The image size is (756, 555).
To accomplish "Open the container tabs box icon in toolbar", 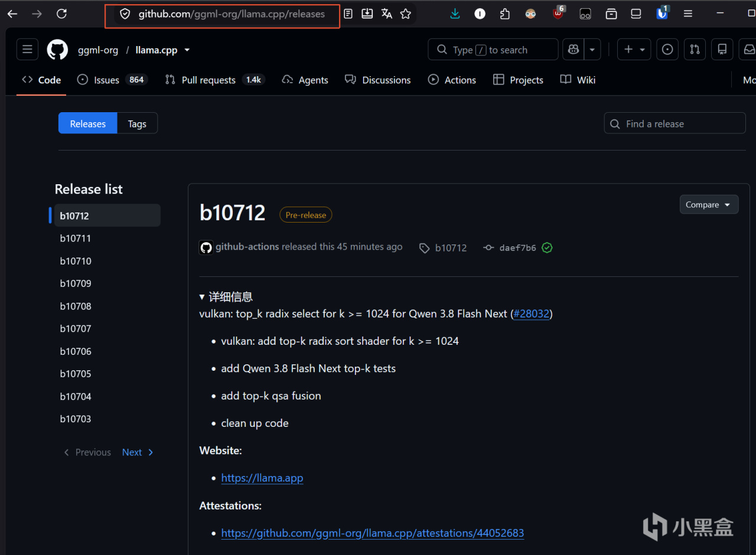I will pyautogui.click(x=611, y=14).
